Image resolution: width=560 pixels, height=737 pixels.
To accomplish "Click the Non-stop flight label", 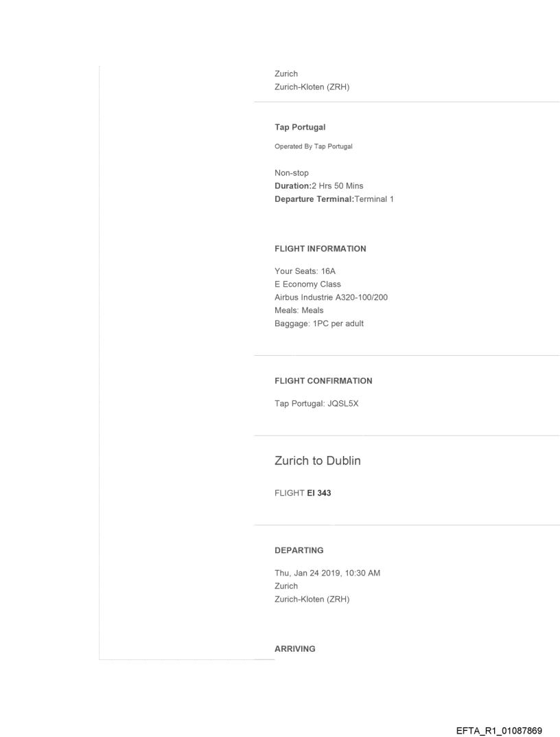I will pyautogui.click(x=292, y=173).
